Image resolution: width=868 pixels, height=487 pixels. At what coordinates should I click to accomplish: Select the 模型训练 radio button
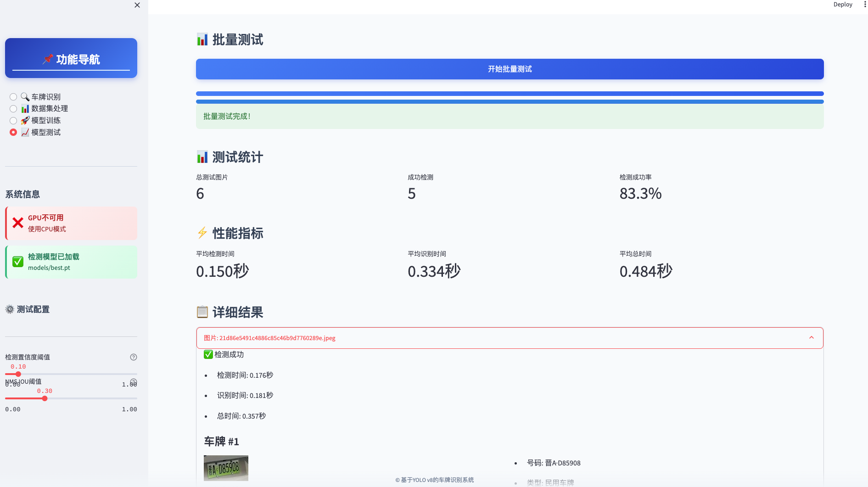tap(13, 120)
